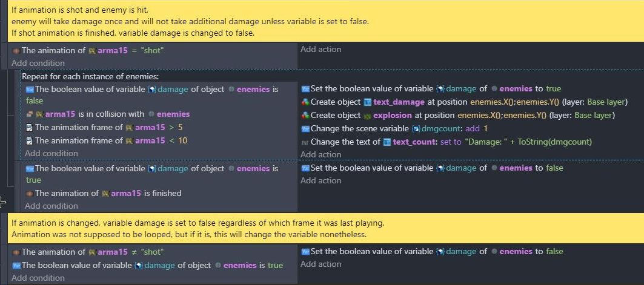
Task: Click Add condition below animation is finished
Action: (51, 206)
